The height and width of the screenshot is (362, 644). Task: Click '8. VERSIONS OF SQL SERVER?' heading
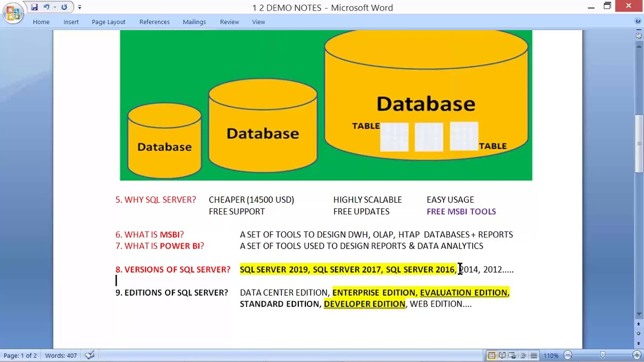point(173,269)
